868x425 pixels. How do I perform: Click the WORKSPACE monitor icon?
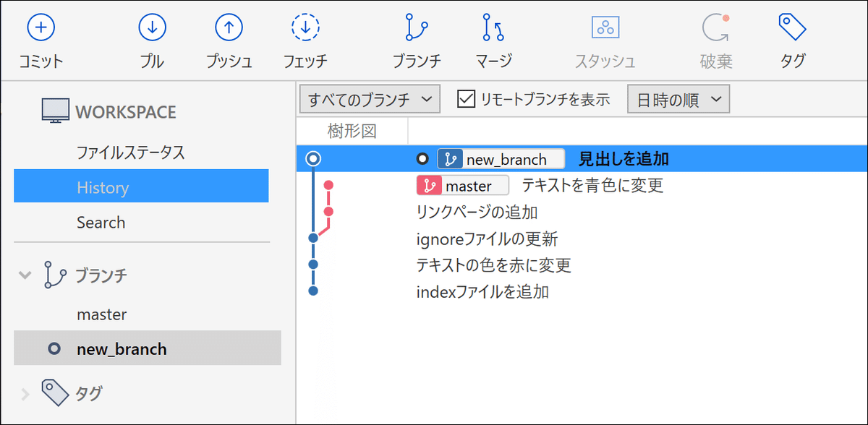[55, 111]
